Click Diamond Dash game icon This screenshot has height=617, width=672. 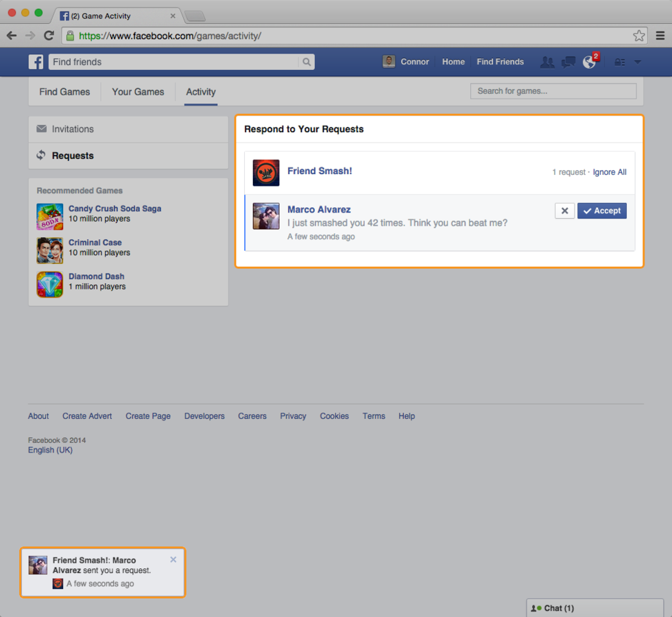[x=49, y=285]
